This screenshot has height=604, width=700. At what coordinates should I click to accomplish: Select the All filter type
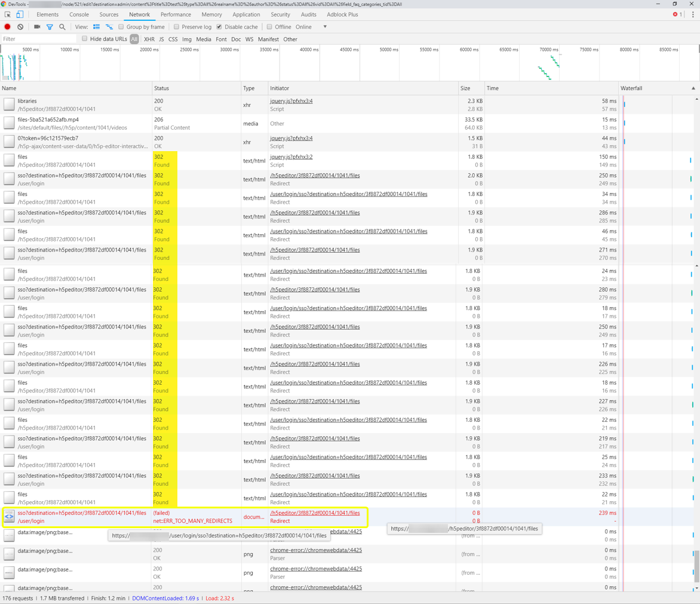134,39
